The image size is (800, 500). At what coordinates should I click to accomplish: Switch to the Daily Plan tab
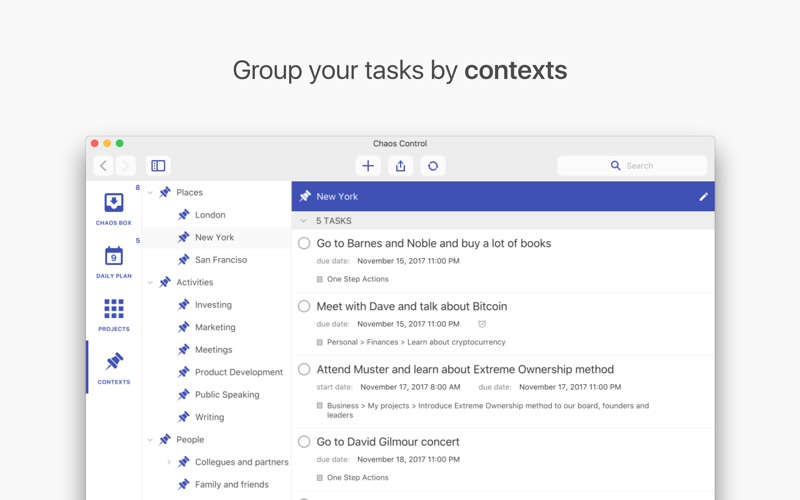113,261
